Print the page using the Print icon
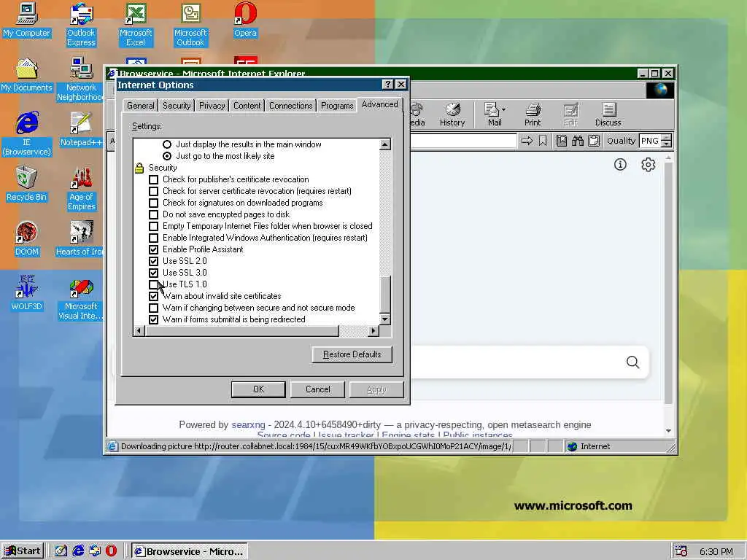This screenshot has width=747, height=560. [533, 114]
